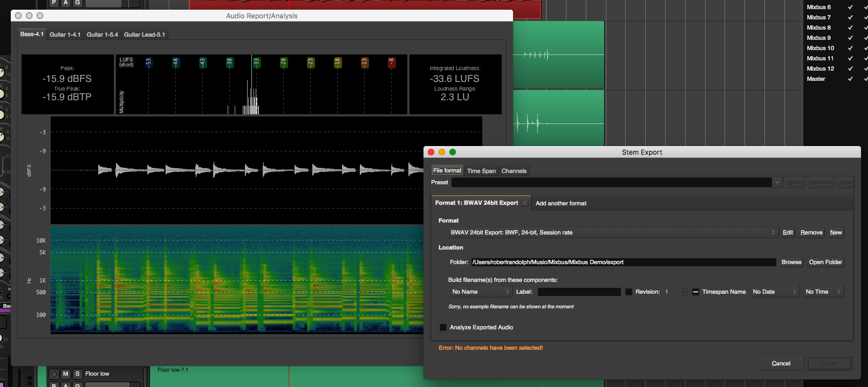868x387 pixels.
Task: Select the Guitar Lead-5.1 analysis tab
Action: click(x=145, y=34)
